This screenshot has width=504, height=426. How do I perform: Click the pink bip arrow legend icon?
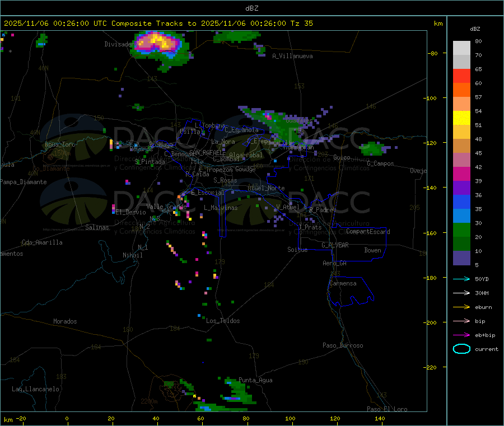pos(461,321)
